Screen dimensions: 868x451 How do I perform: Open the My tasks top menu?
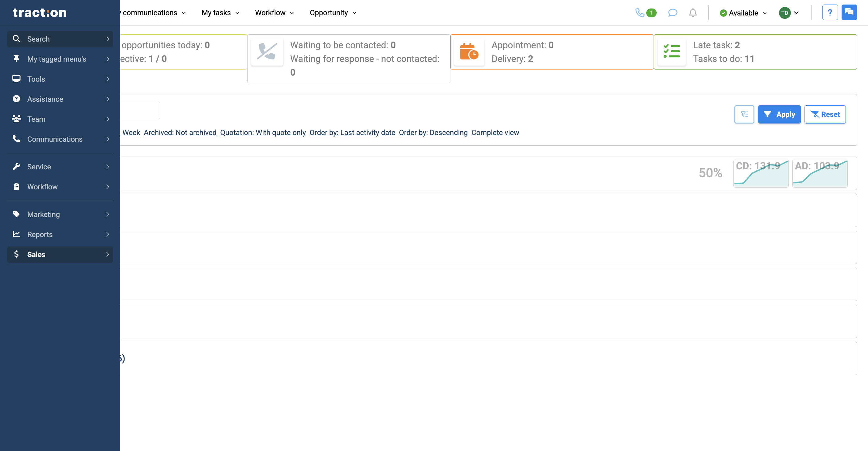pyautogui.click(x=220, y=13)
